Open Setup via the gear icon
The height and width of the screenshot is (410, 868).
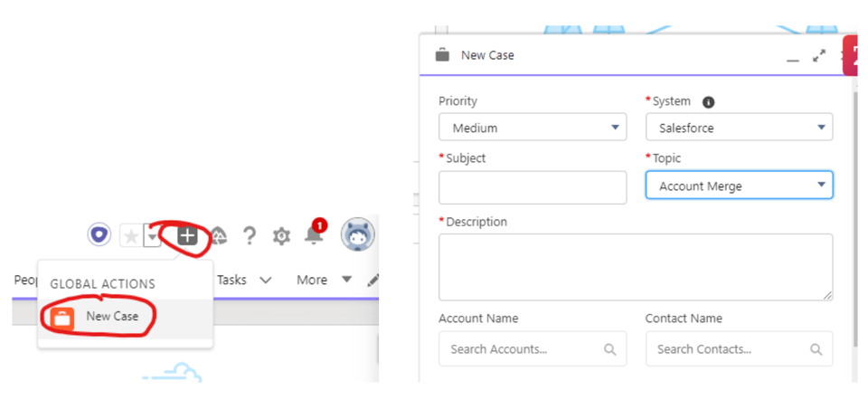coord(282,236)
